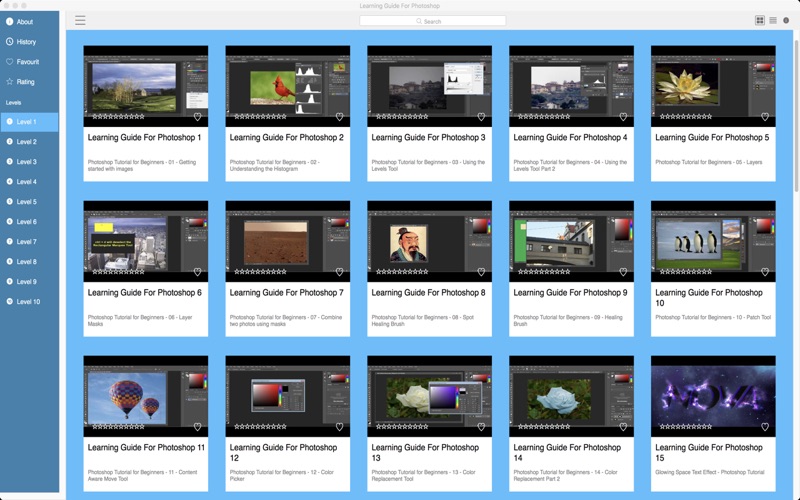Open title Learning Guide For Photoshop 4
Viewport: 800px width, 500px height.
click(570, 137)
